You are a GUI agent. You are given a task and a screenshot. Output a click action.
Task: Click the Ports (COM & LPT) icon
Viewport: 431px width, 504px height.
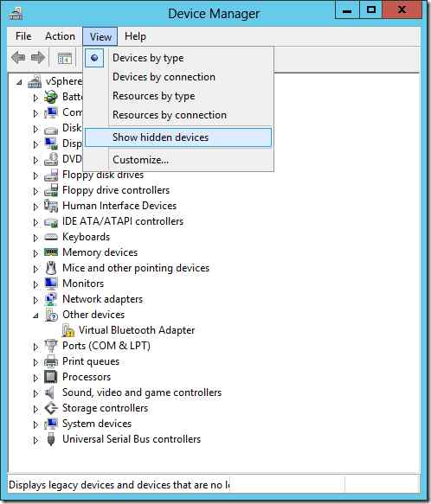51,346
